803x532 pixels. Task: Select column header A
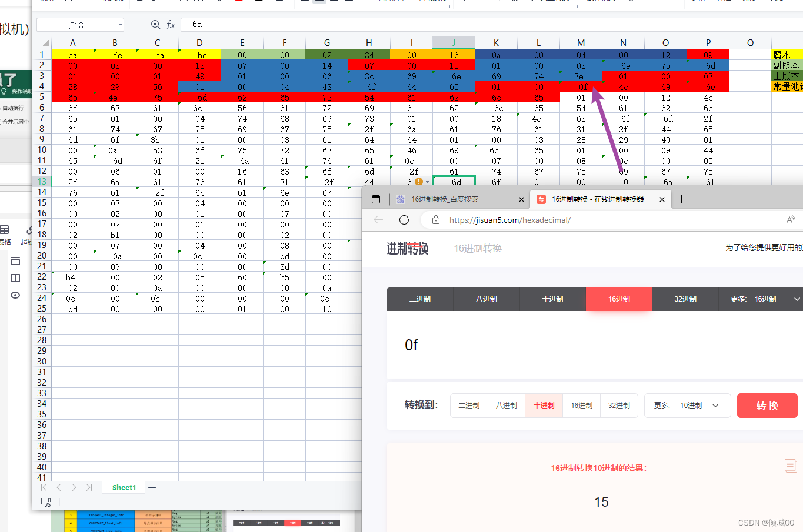point(72,43)
